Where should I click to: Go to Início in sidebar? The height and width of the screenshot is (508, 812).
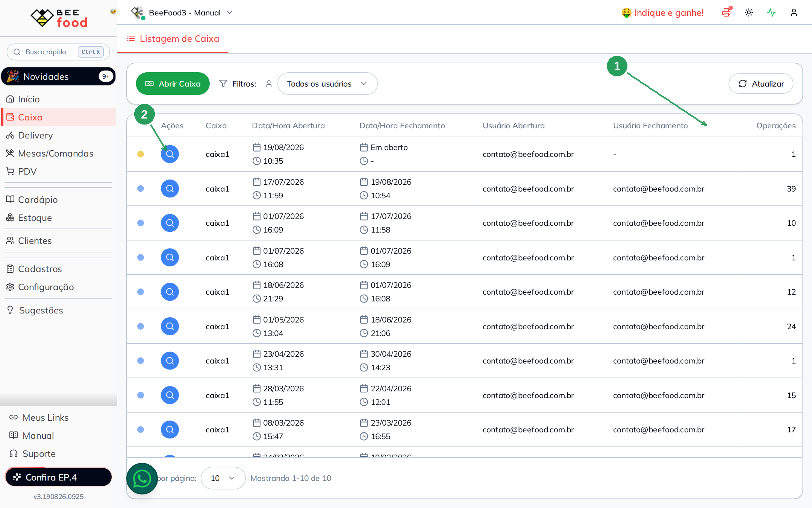(x=58, y=99)
